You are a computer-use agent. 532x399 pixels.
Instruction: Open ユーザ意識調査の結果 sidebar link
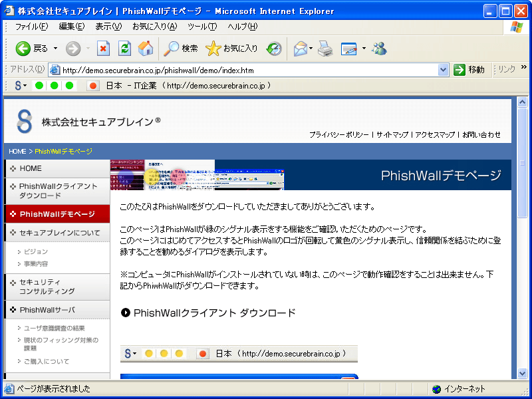pos(55,329)
